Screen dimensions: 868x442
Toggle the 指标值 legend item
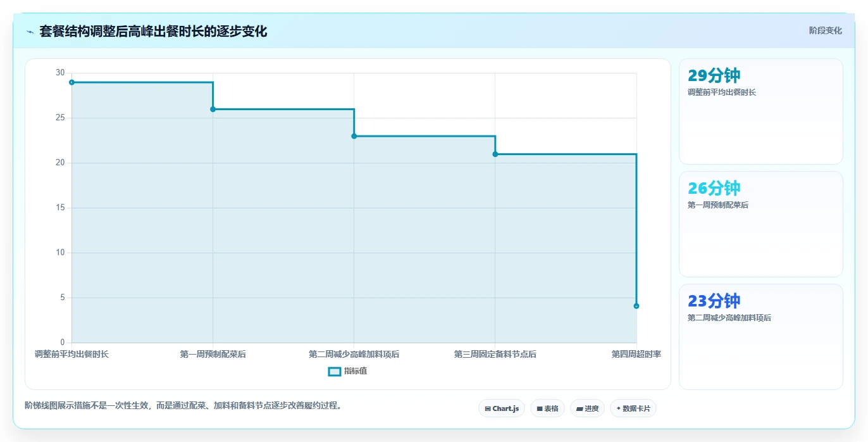coord(347,371)
